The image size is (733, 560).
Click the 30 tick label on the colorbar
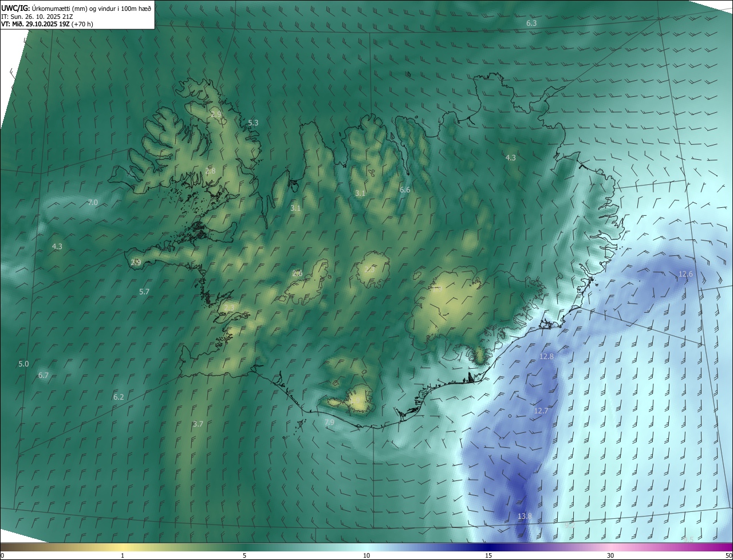(610, 555)
